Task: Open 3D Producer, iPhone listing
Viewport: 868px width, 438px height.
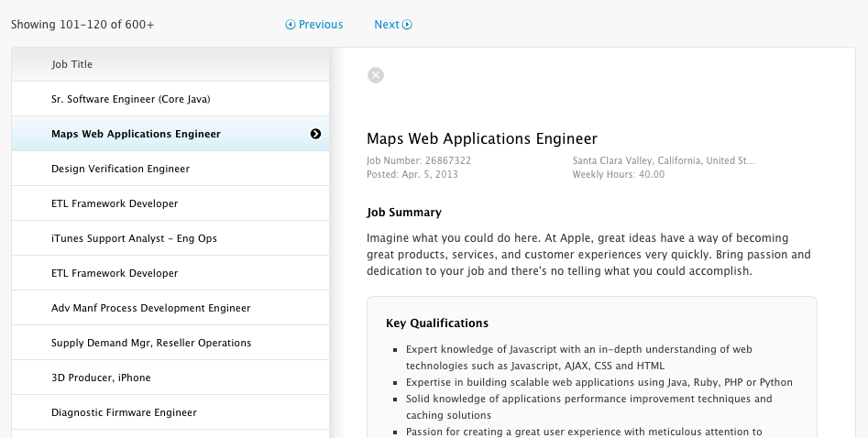Action: tap(101, 378)
